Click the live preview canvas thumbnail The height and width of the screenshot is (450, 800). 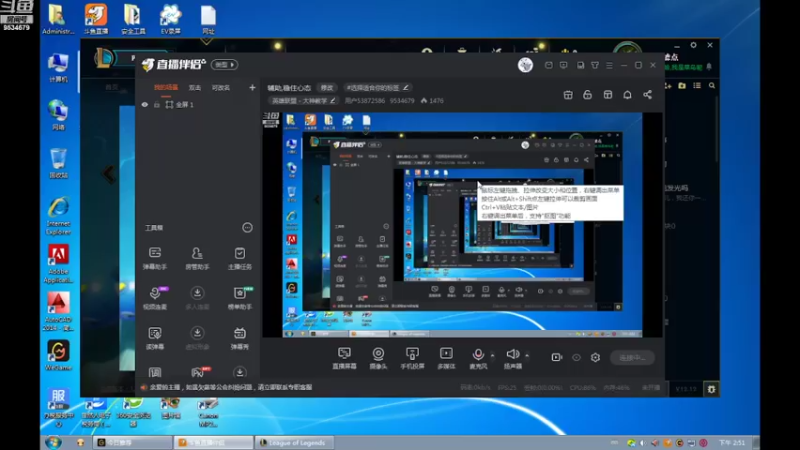[462, 225]
